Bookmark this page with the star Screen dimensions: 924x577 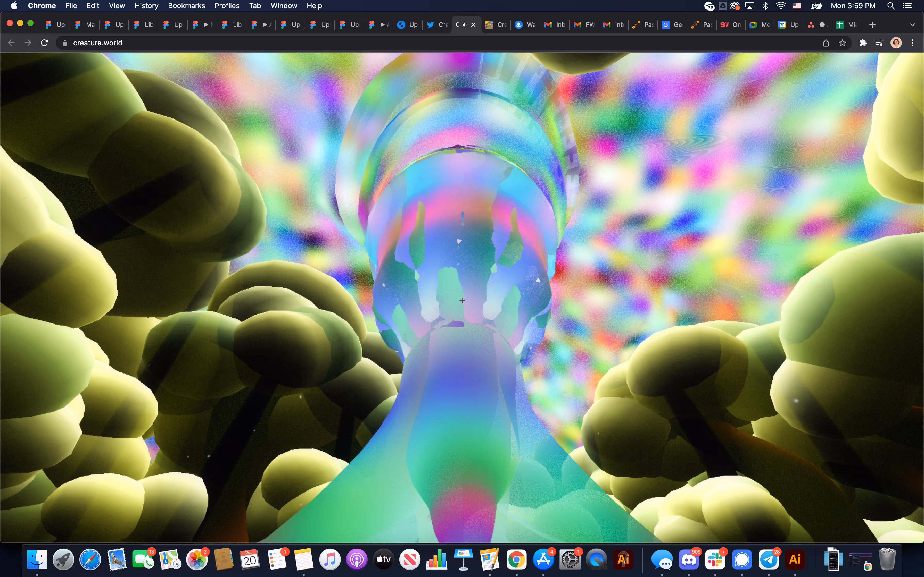click(843, 43)
